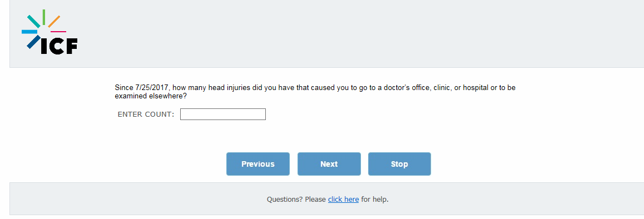The image size is (644, 219).
Task: Advance with the Next button
Action: pyautogui.click(x=329, y=164)
